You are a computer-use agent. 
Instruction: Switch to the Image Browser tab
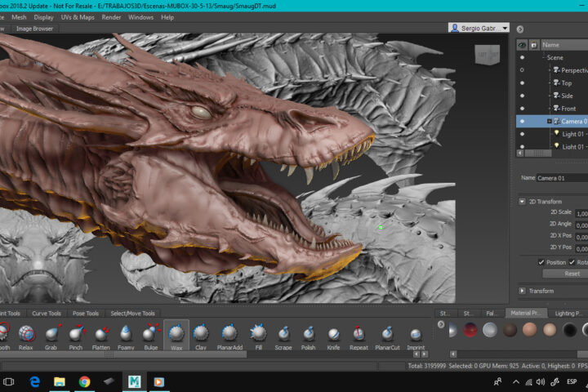click(x=34, y=29)
